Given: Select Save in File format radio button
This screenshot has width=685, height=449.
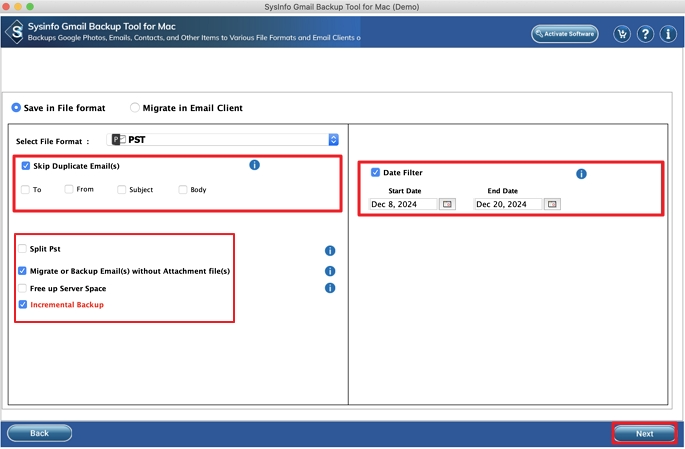Looking at the screenshot, I should click(16, 107).
